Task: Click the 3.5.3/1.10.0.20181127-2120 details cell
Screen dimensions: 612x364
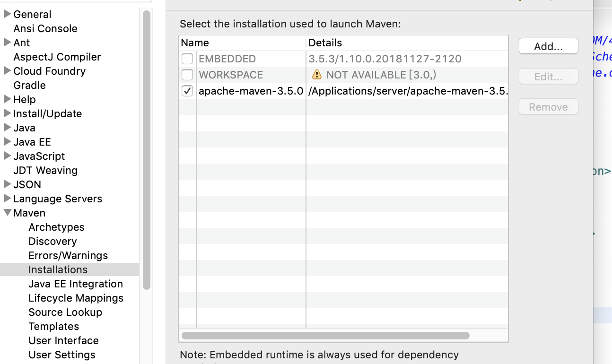Action: [385, 59]
